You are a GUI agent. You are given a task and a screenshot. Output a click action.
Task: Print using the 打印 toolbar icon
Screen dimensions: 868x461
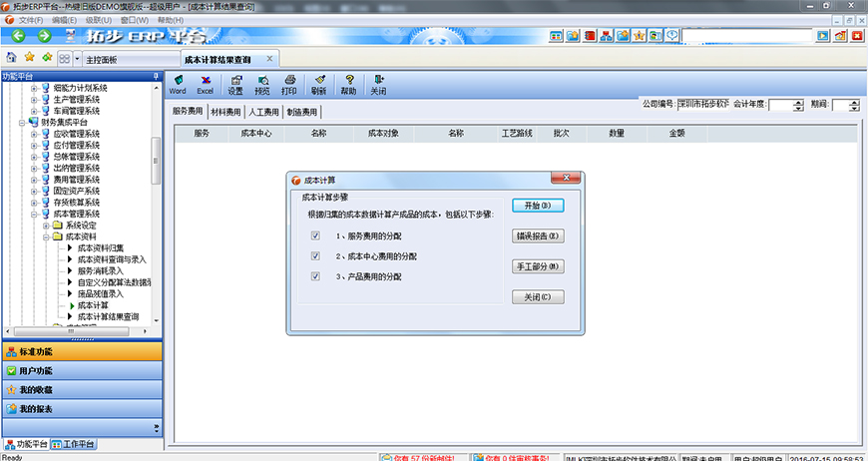(x=289, y=83)
